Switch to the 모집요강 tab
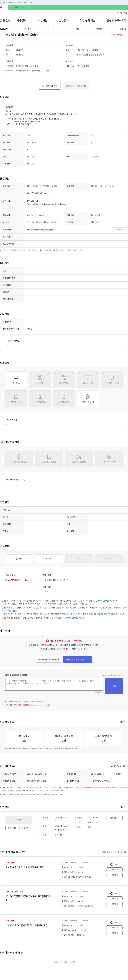This screenshot has height=980, width=128. click(x=4, y=29)
